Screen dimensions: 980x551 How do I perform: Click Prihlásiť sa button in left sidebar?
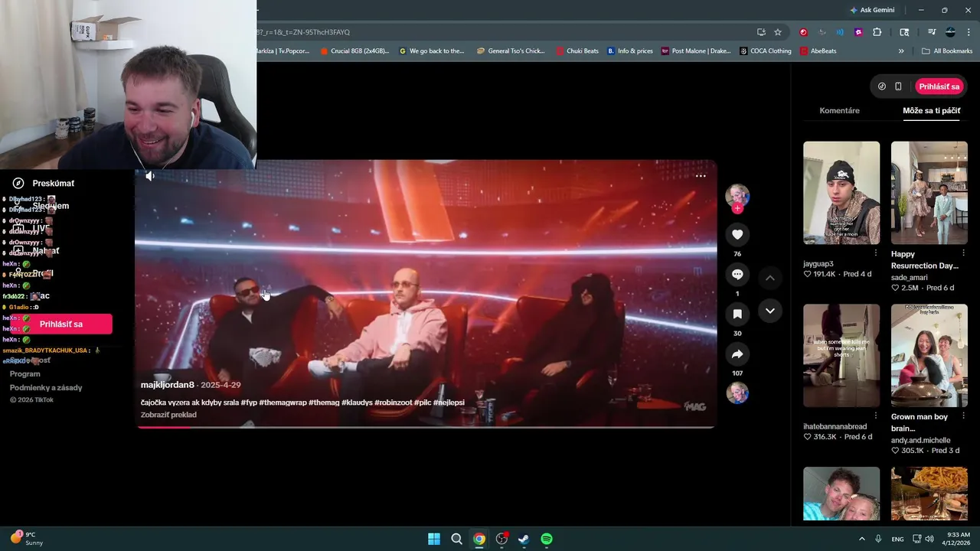click(x=61, y=324)
